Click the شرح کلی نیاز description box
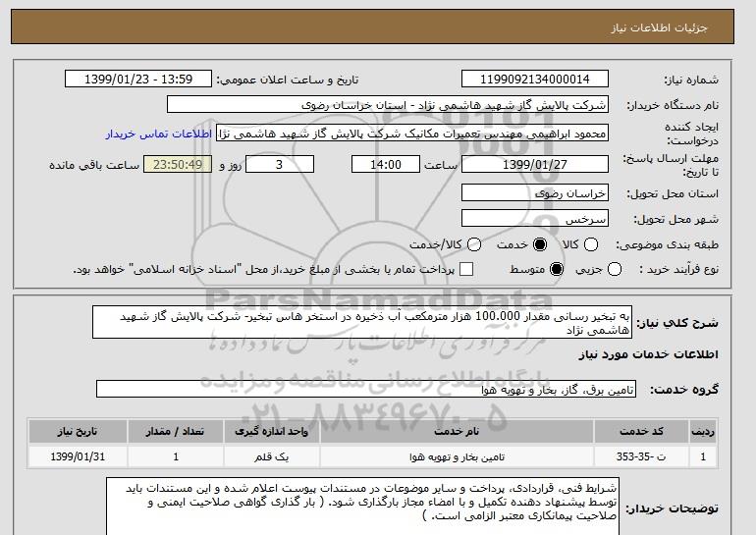756x535 pixels. coord(362,322)
